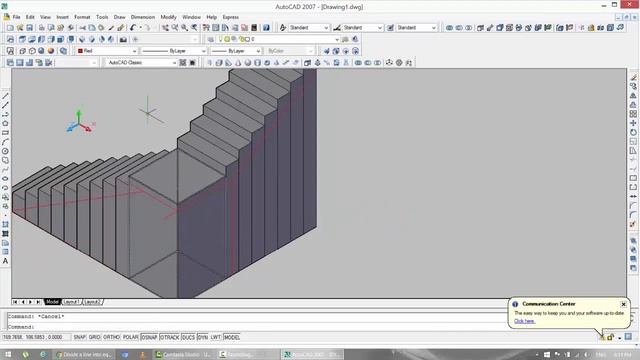Viewport: 640px width, 360px height.
Task: Select the Move tool in Modify toolbar
Action: 633,123
